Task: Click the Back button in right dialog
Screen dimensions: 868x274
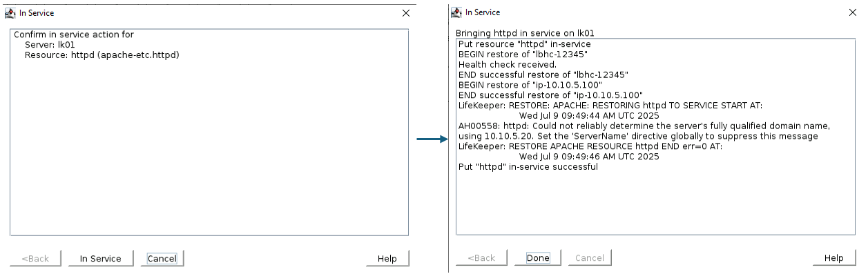Action: [x=481, y=258]
